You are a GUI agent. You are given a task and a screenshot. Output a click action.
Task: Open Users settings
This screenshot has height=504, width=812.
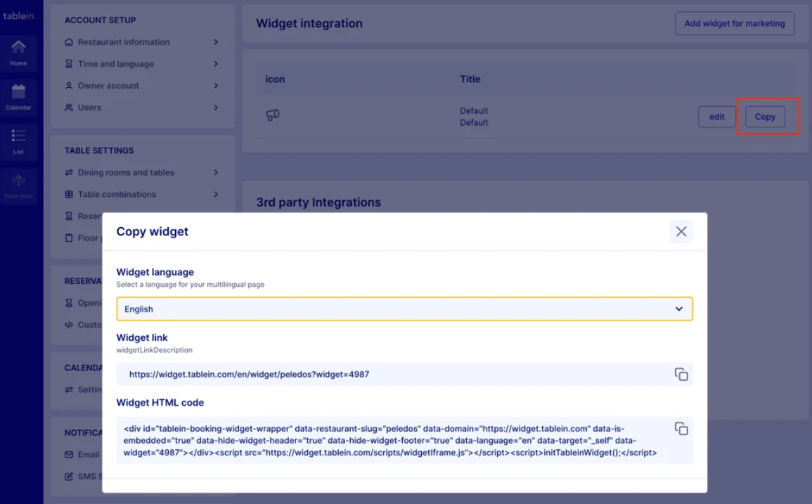[142, 108]
